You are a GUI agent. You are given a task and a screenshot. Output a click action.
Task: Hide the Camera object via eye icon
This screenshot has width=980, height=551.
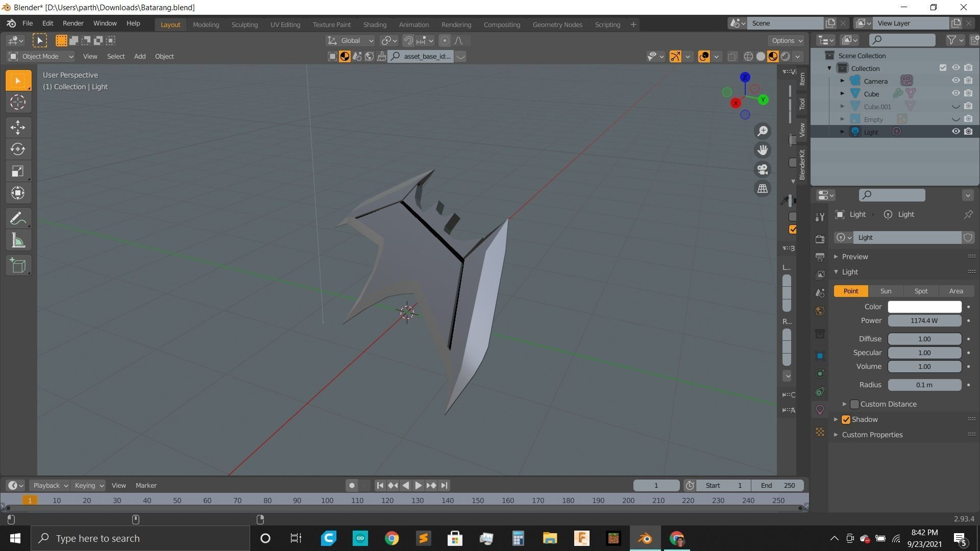(956, 81)
